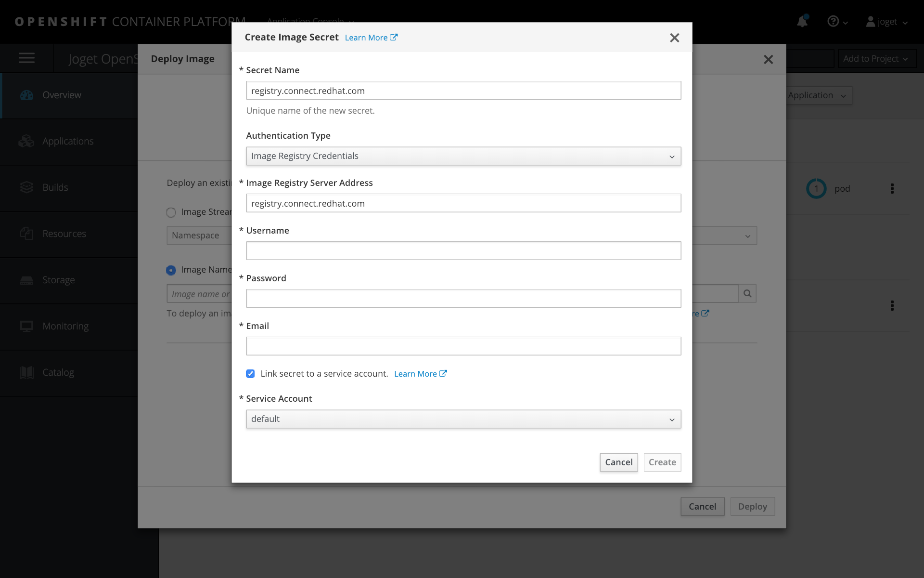Image resolution: width=924 pixels, height=578 pixels.
Task: Open pod row kebab menu
Action: [892, 188]
